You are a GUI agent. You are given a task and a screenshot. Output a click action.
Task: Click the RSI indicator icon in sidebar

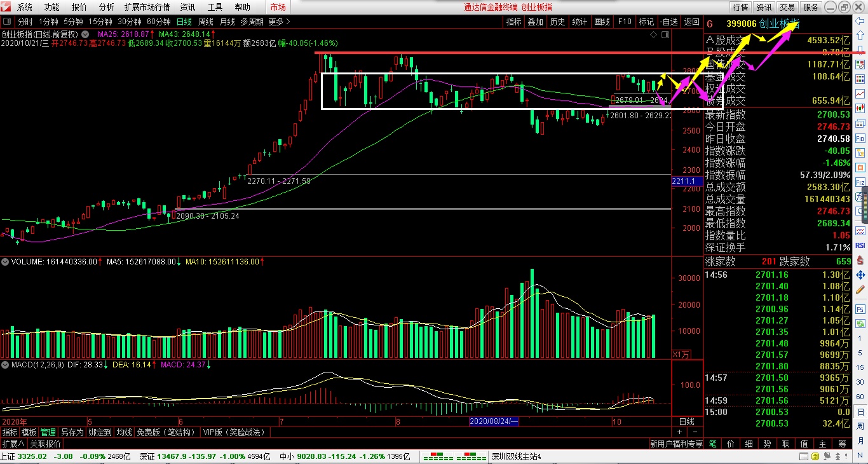pyautogui.click(x=860, y=245)
